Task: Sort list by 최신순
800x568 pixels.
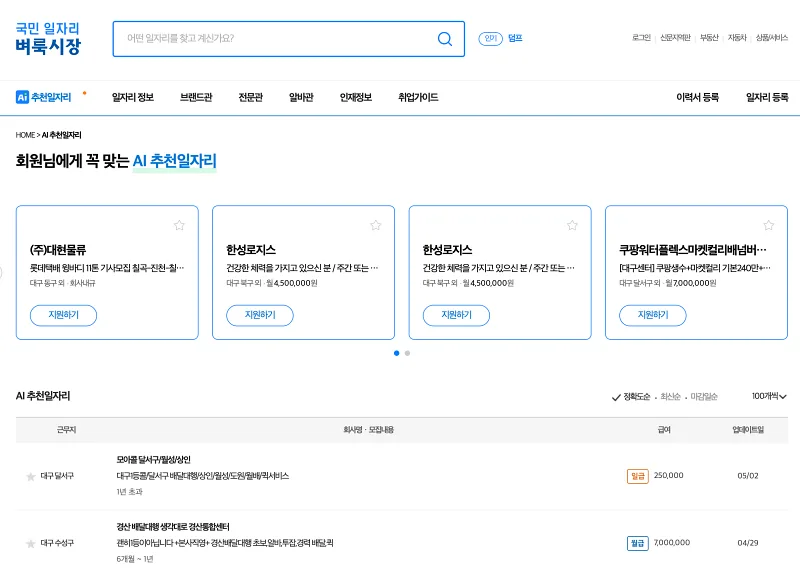Action: coord(670,397)
